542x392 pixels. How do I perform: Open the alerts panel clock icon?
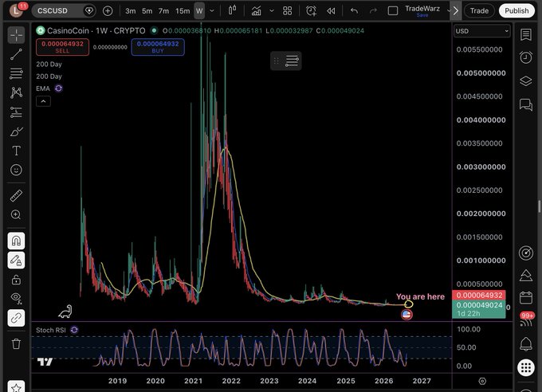click(x=526, y=57)
